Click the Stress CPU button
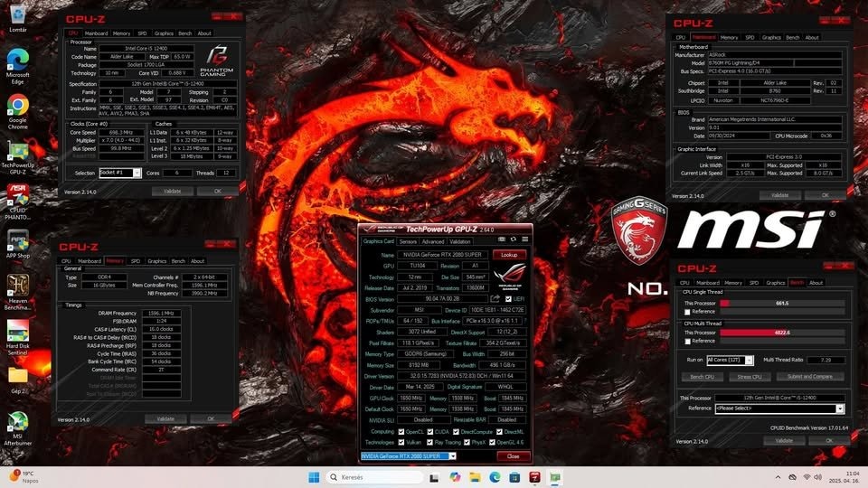The height and width of the screenshot is (488, 868). pos(750,377)
